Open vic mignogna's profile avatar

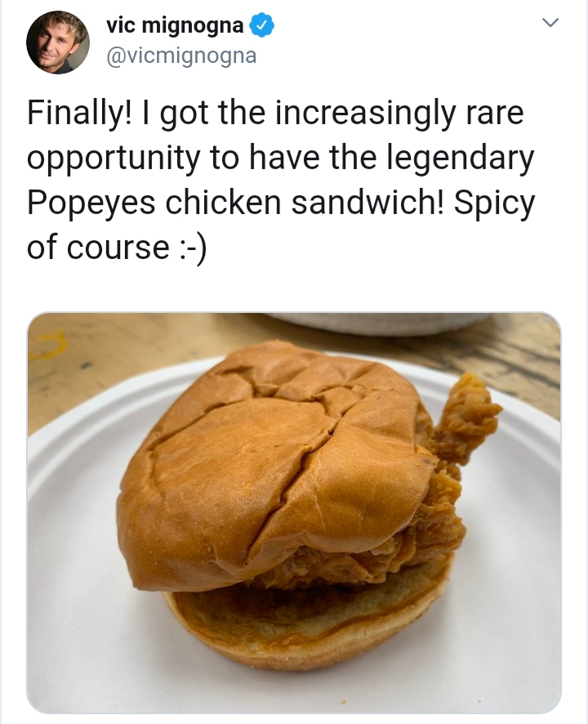[x=58, y=42]
